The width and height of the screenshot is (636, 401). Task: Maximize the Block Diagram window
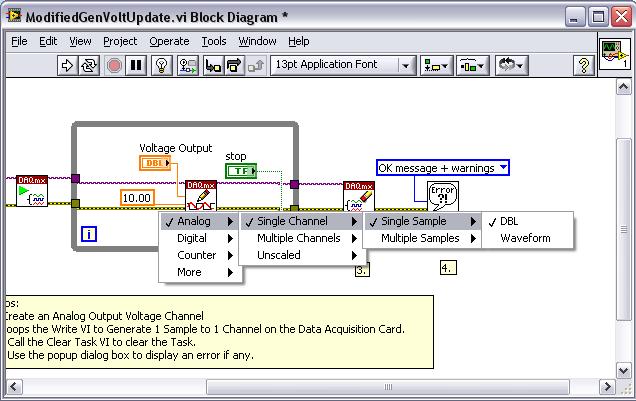[598, 17]
